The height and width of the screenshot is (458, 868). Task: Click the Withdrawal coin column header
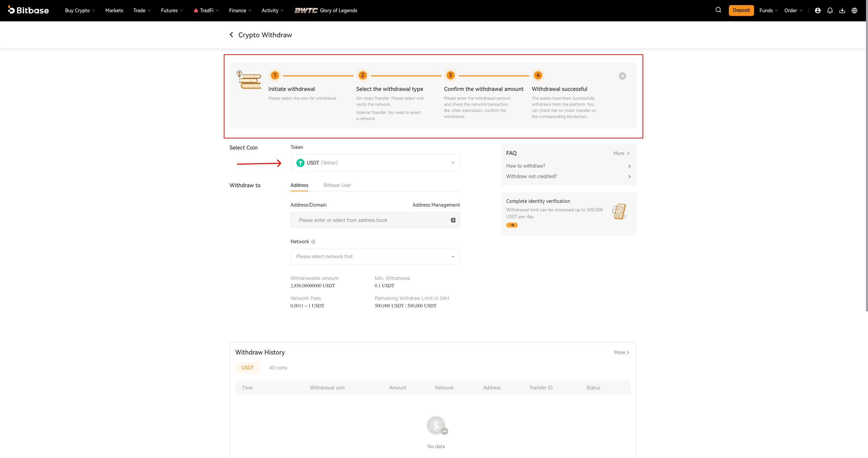(327, 388)
